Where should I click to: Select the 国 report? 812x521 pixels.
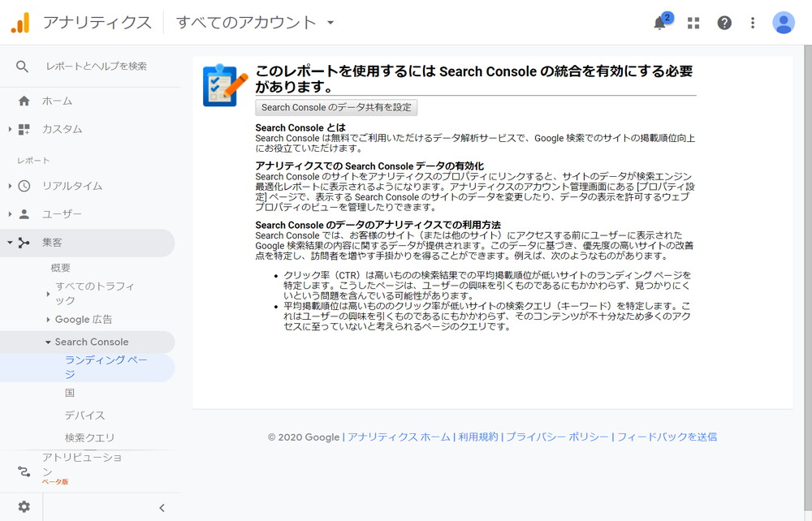point(70,394)
